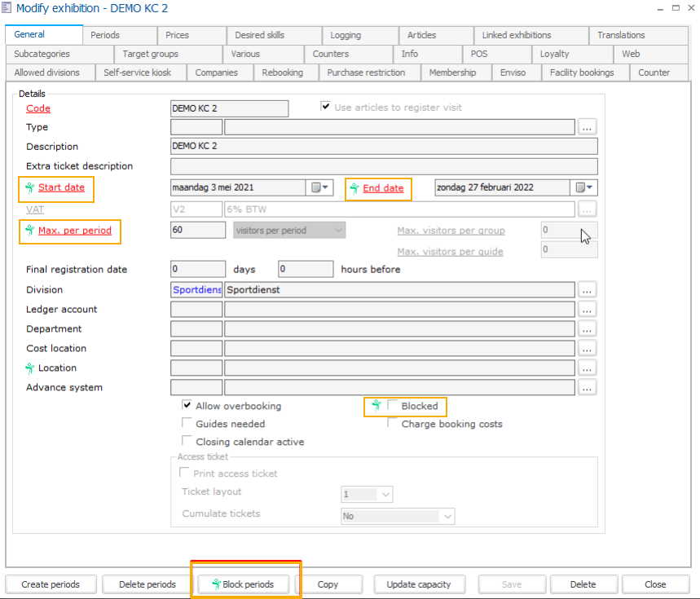700x599 pixels.
Task: Expand the Cumulate tickets dropdown
Action: (447, 516)
